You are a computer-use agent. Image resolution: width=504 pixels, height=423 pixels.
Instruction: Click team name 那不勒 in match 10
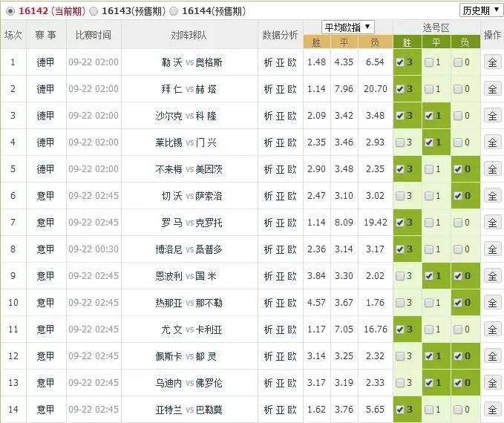click(x=209, y=303)
